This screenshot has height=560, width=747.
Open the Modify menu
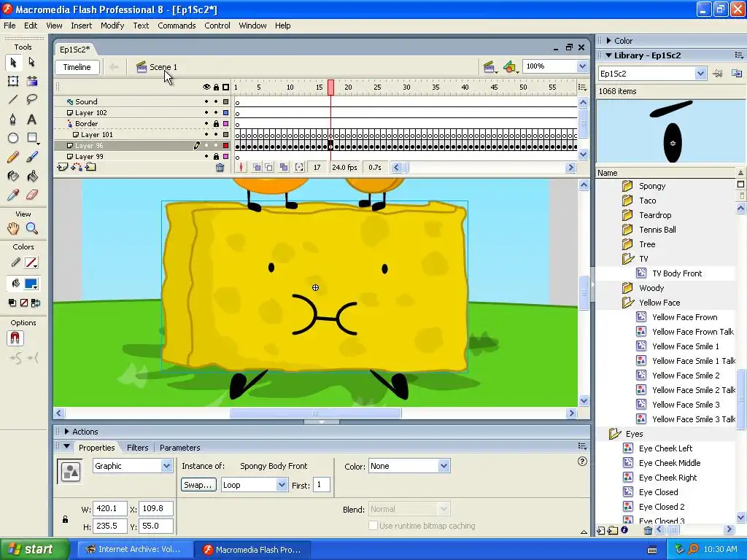pyautogui.click(x=112, y=26)
